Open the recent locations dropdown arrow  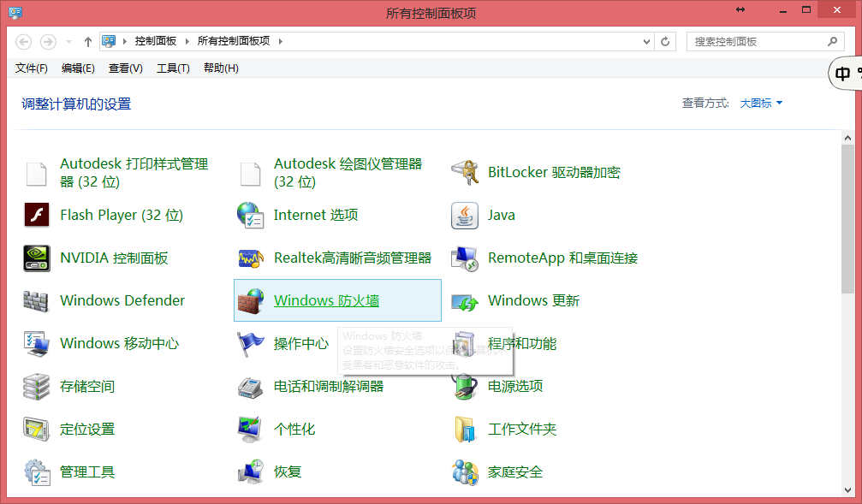click(x=68, y=42)
